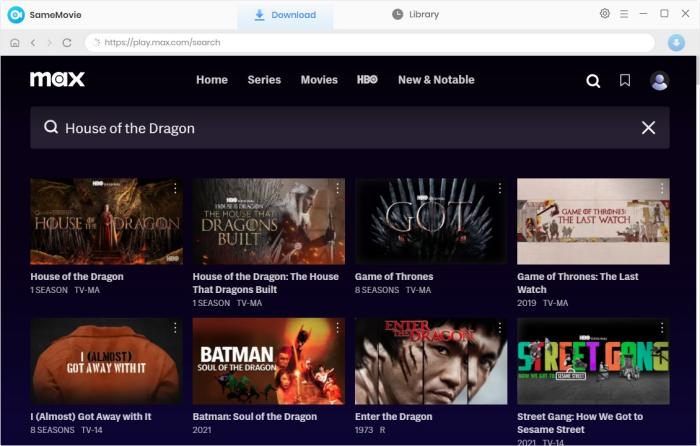Switch to the Download tab
Viewport: 700px width, 446px height.
pos(285,15)
